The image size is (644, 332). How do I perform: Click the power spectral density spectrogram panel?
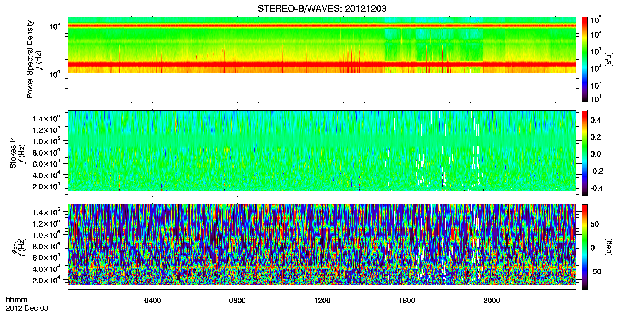[x=322, y=59]
